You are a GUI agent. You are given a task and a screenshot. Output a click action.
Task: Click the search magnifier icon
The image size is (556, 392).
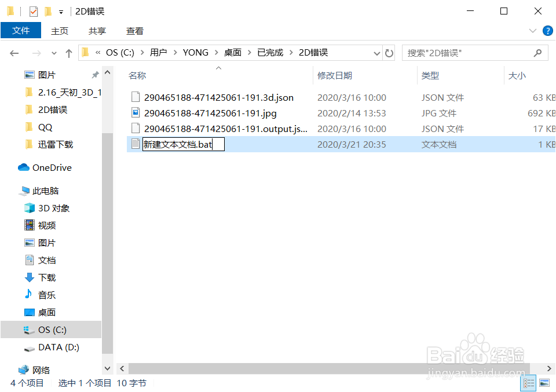point(537,53)
